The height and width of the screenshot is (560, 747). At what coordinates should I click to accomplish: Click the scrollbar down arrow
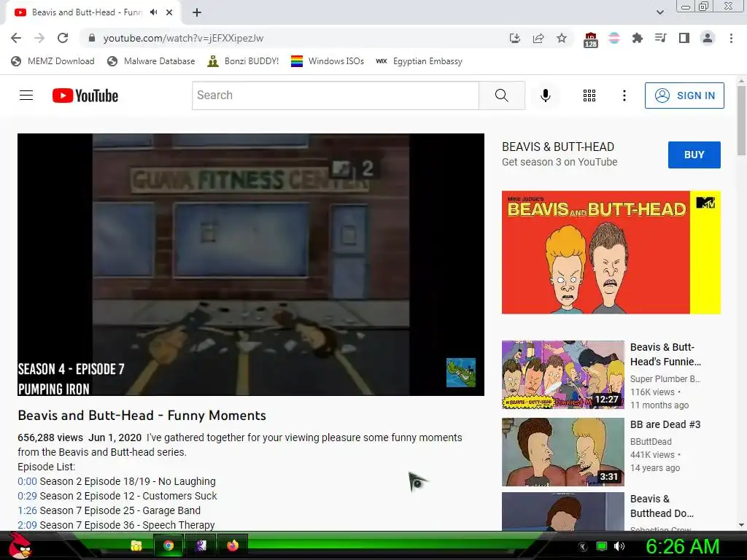pyautogui.click(x=741, y=525)
